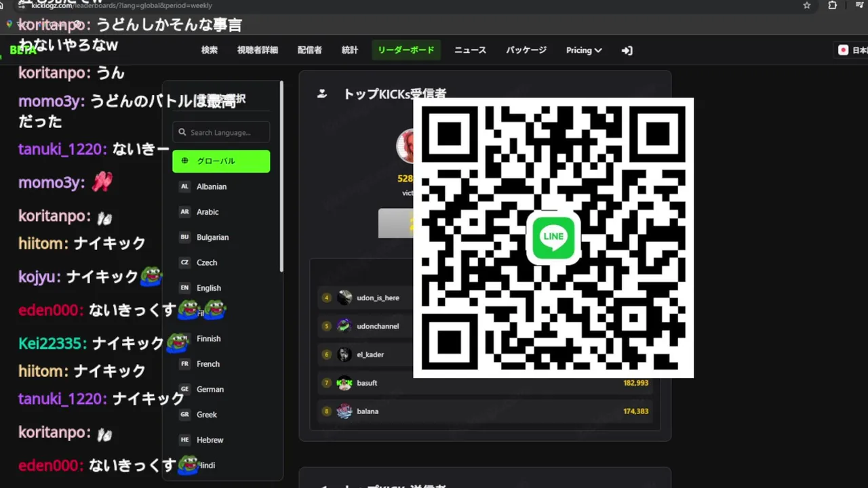This screenshot has width=868, height=488.
Task: Click rank badge 5 beside udonchannel
Action: click(x=326, y=326)
